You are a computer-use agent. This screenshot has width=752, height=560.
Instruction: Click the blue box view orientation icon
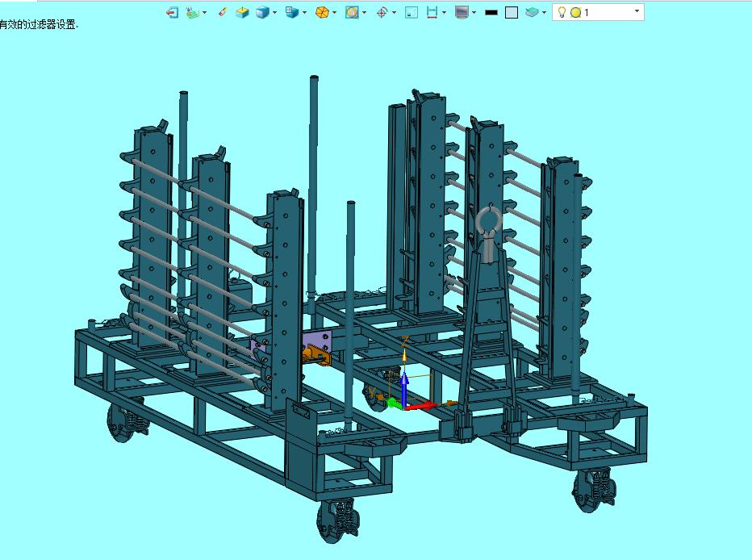tap(292, 12)
